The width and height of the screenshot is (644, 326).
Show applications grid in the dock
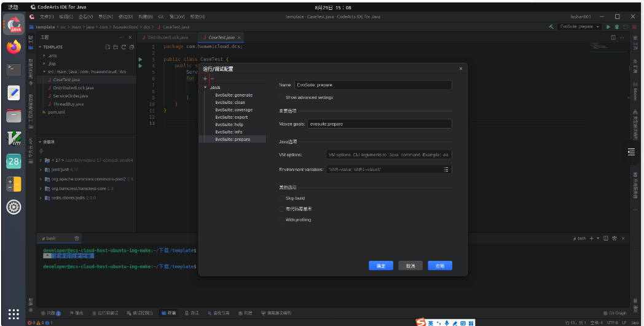click(x=14, y=314)
